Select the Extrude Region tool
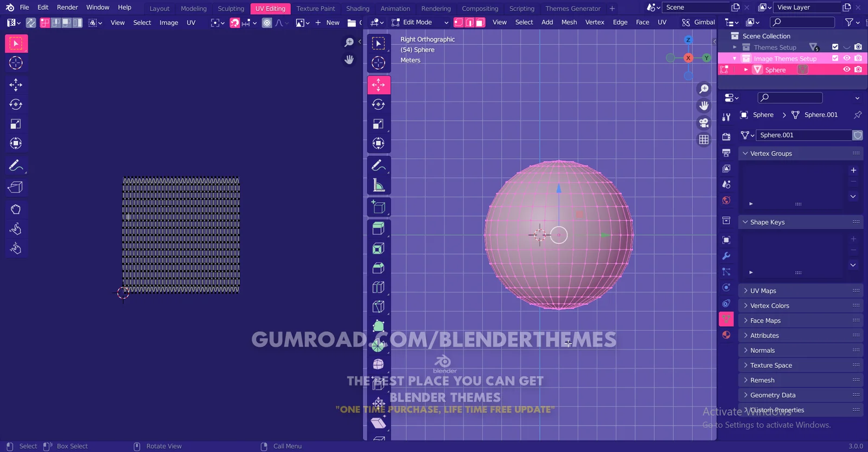 [x=379, y=229]
